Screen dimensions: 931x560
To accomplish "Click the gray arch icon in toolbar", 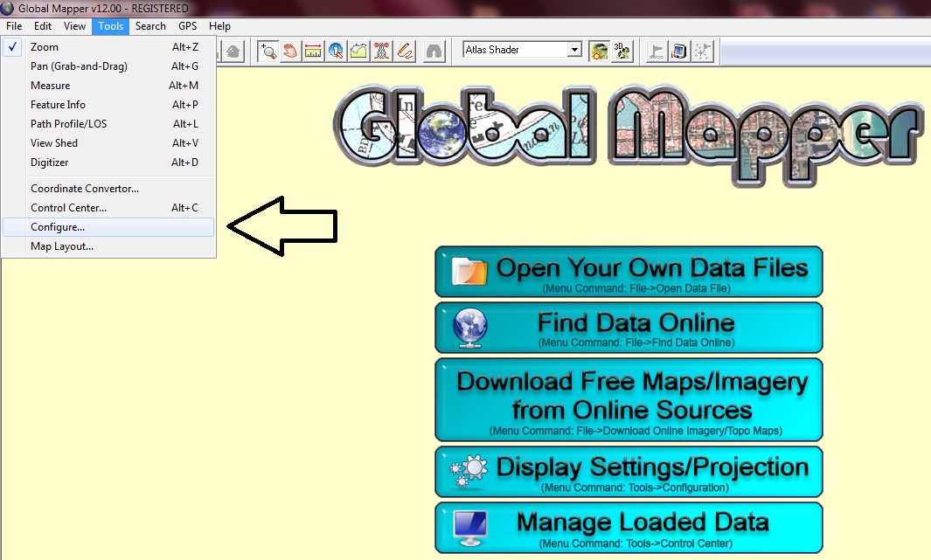I will coord(434,51).
